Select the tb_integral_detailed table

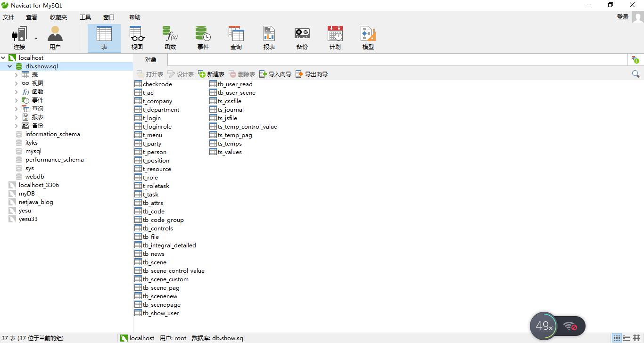165,245
